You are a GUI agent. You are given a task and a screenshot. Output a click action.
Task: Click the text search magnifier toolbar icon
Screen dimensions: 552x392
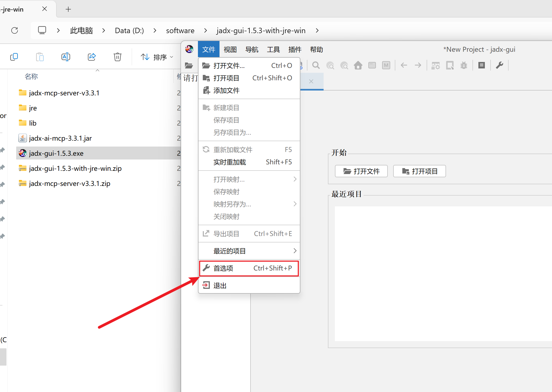point(316,65)
